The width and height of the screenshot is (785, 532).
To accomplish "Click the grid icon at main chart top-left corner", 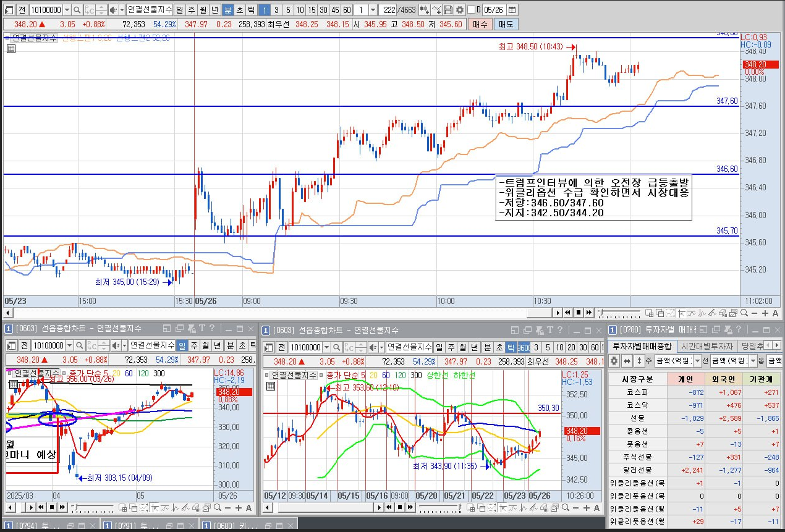I will (11, 49).
